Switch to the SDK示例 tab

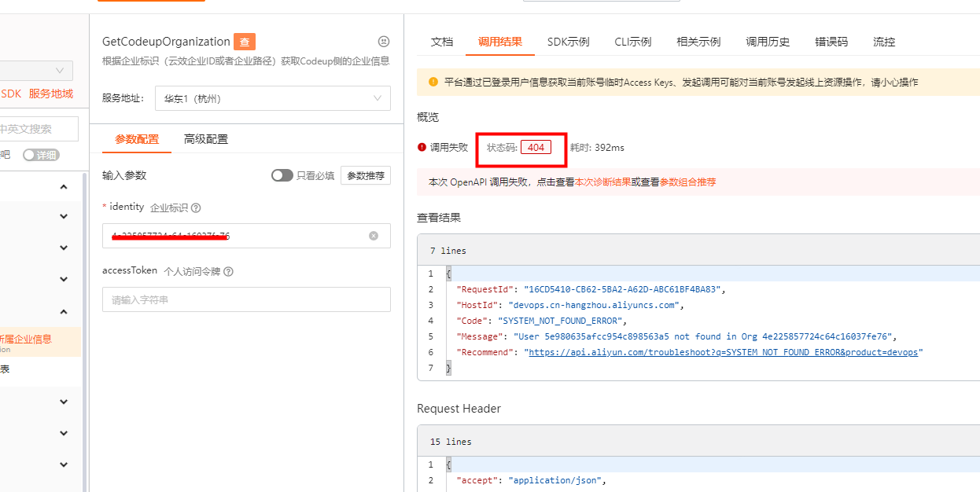568,42
